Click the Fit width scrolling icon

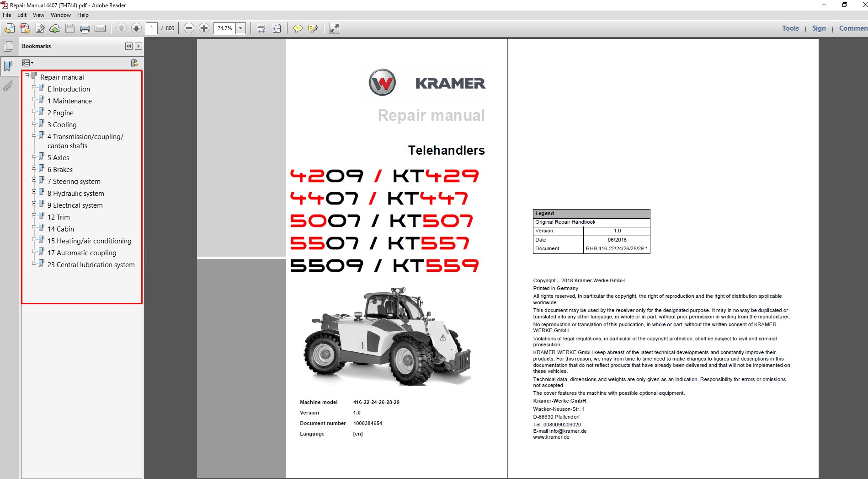261,28
